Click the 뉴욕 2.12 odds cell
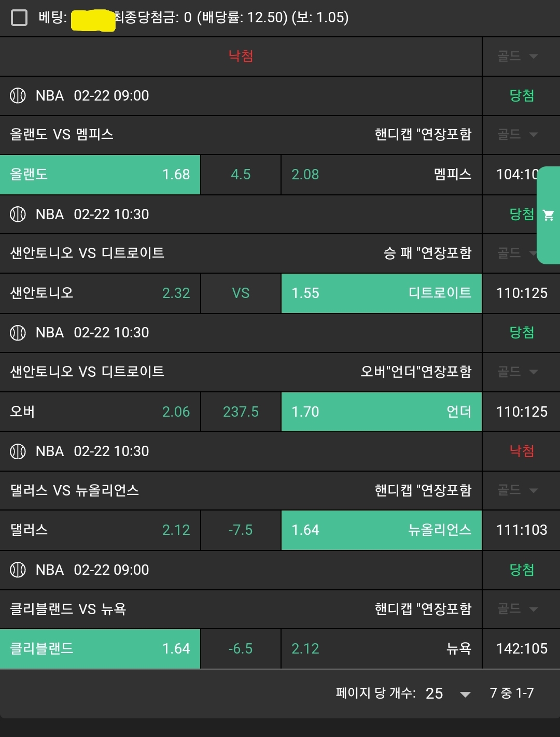Screen dimensions: 560x737 click(x=381, y=649)
